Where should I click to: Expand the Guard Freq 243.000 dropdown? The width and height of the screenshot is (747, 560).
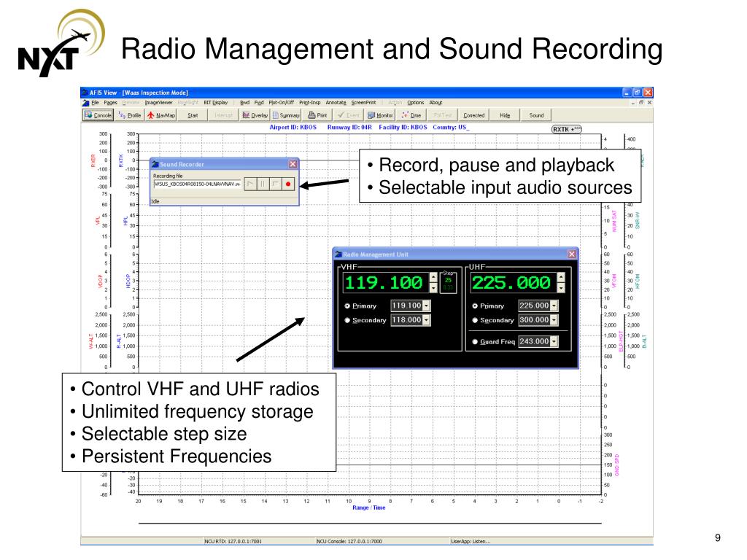pyautogui.click(x=554, y=341)
